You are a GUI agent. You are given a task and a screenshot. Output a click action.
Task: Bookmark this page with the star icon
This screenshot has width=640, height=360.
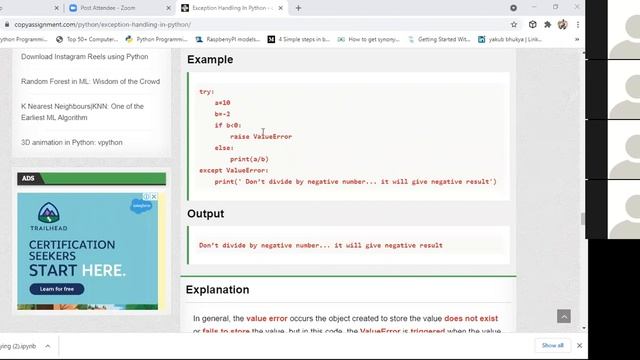(514, 25)
